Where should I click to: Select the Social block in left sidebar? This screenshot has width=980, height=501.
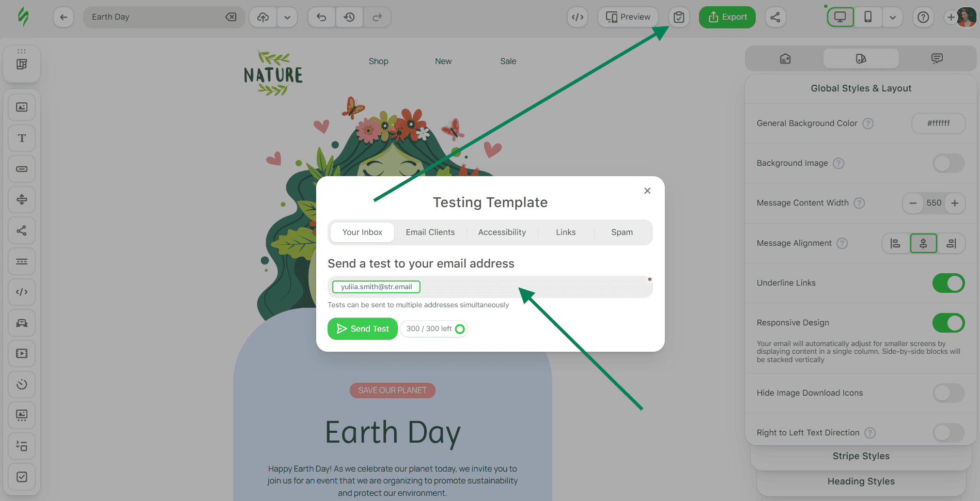point(22,230)
